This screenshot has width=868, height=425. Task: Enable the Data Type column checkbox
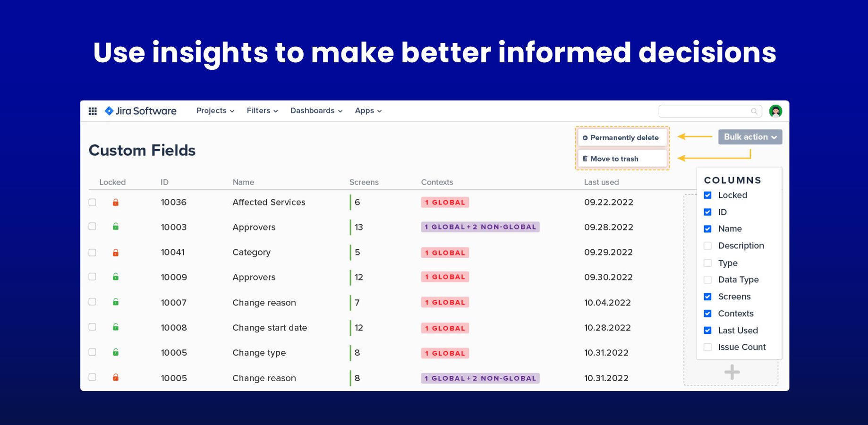pyautogui.click(x=707, y=280)
